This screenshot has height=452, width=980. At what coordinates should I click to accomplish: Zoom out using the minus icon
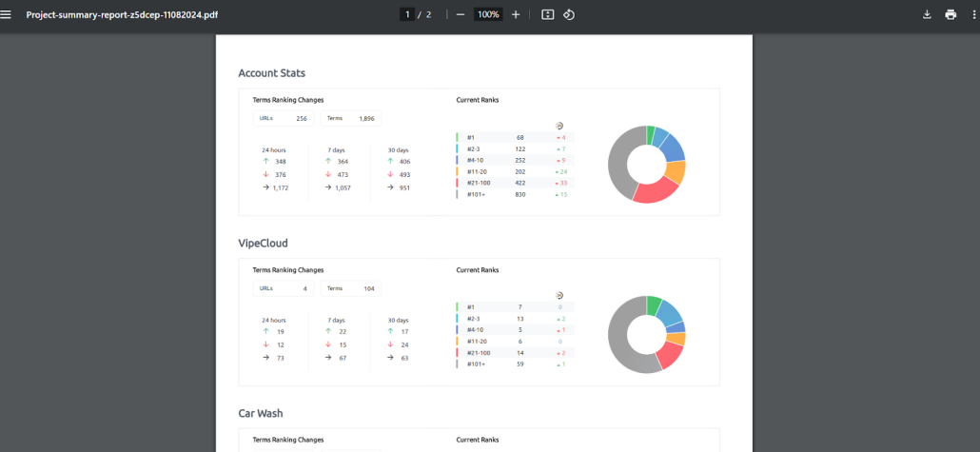[461, 14]
